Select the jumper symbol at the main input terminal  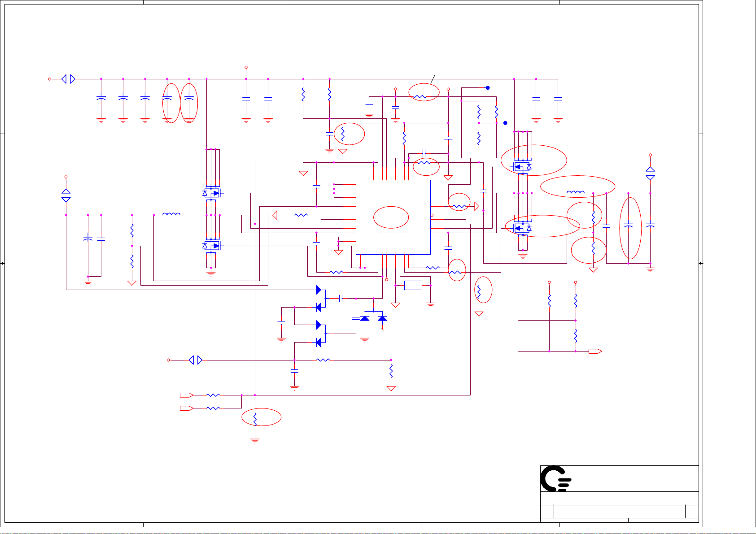click(x=68, y=79)
